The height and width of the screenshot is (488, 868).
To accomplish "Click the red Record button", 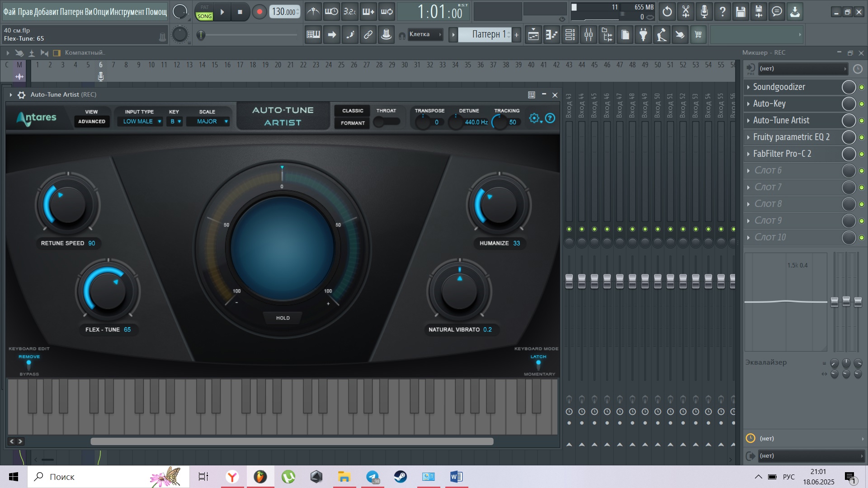I will click(259, 12).
